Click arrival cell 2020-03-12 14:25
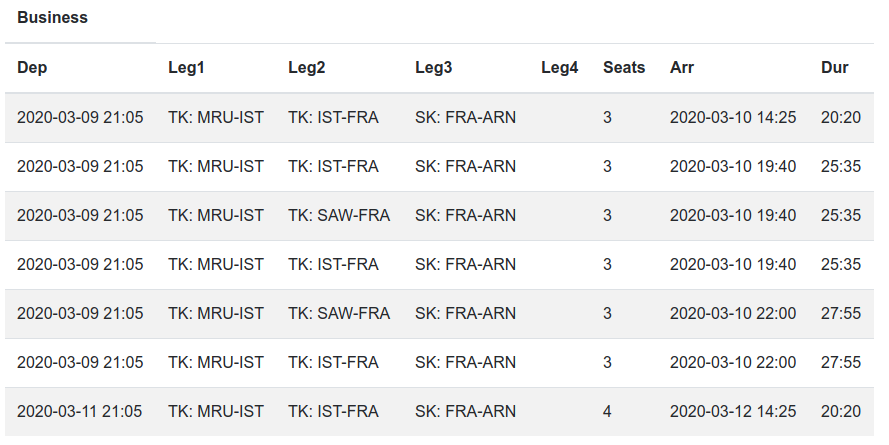 pyautogui.click(x=733, y=411)
